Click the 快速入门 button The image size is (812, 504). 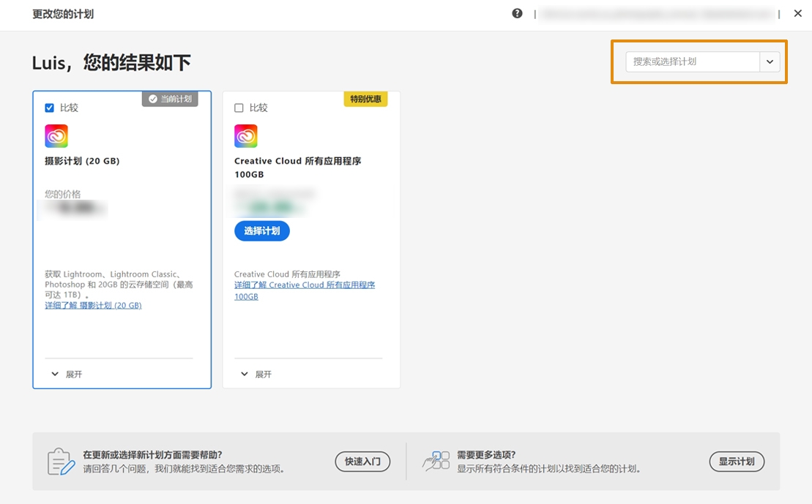pos(362,461)
